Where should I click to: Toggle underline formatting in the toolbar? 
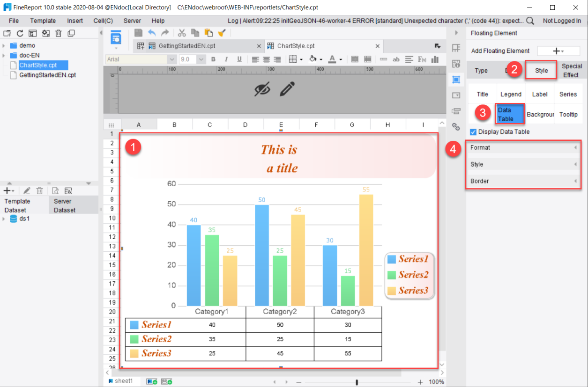(x=239, y=59)
